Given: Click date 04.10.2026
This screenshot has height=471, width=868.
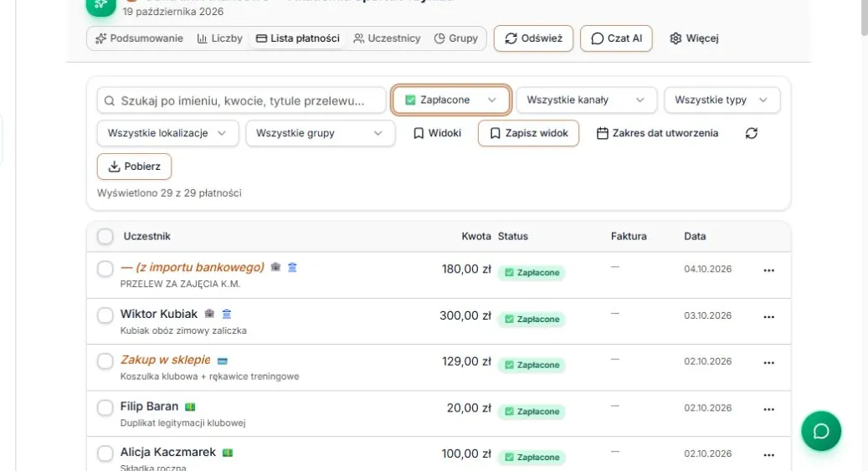Looking at the screenshot, I should click(707, 269).
